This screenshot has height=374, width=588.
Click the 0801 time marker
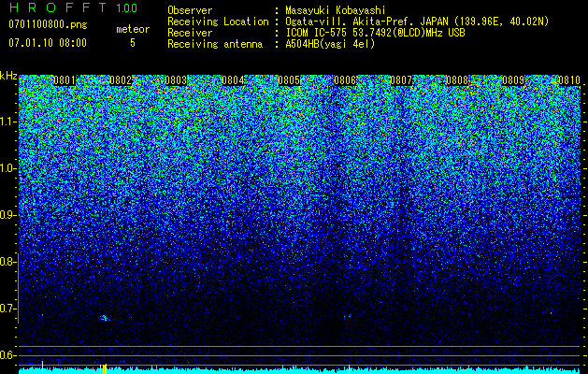tap(65, 80)
